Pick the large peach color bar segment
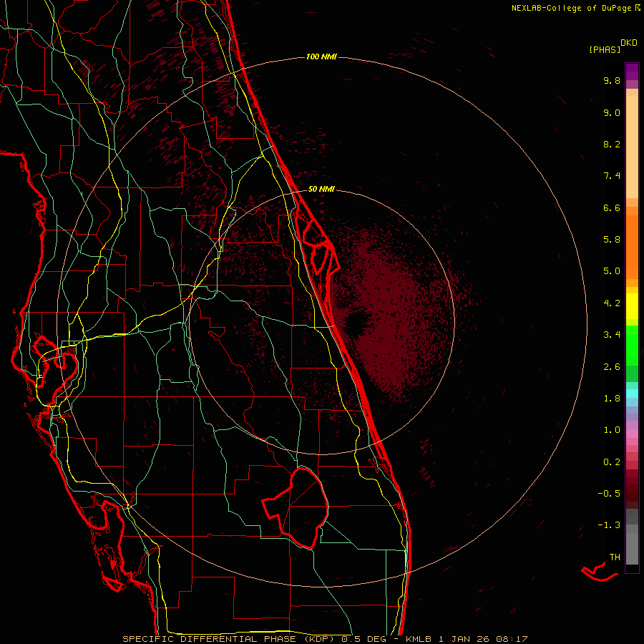This screenshot has width=644, height=644. [632, 147]
